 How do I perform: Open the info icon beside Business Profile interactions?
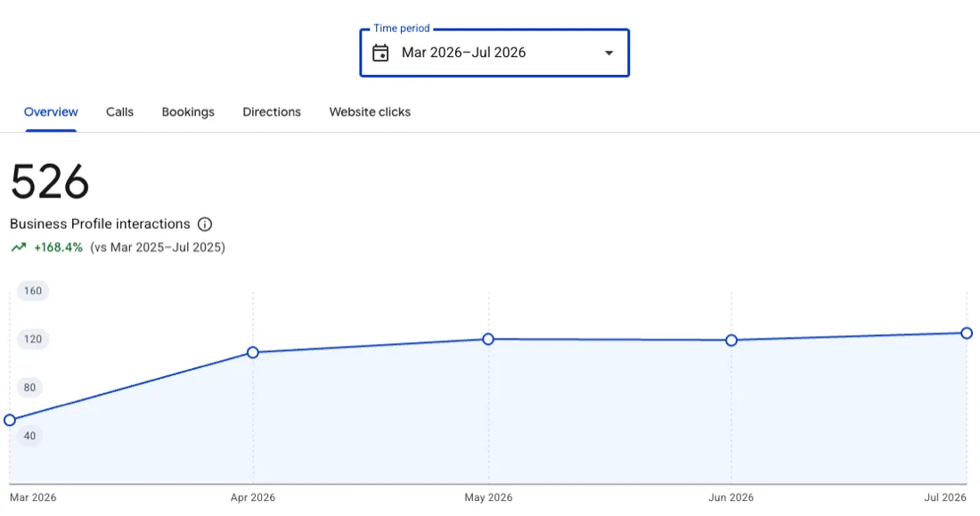tap(204, 224)
